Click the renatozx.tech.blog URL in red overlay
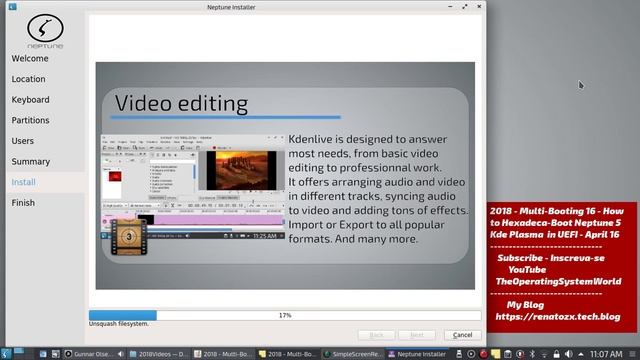The image size is (640, 360). [x=558, y=317]
